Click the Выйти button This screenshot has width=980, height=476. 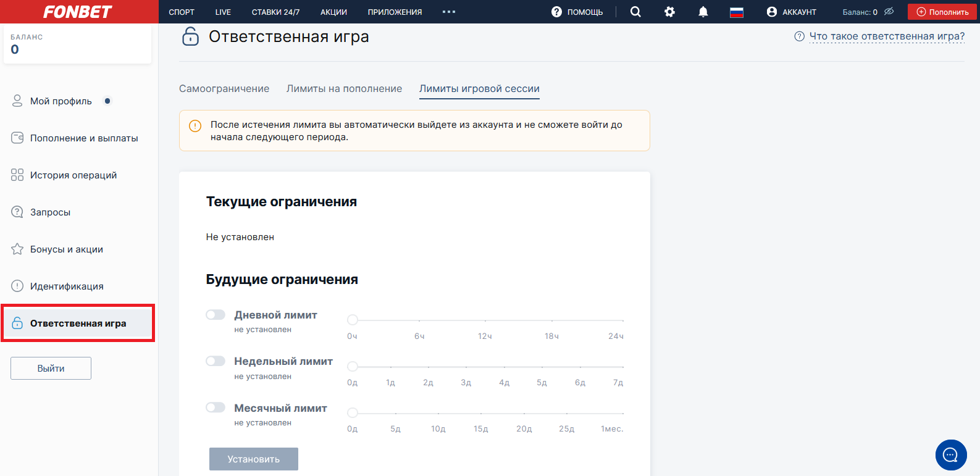coord(51,368)
